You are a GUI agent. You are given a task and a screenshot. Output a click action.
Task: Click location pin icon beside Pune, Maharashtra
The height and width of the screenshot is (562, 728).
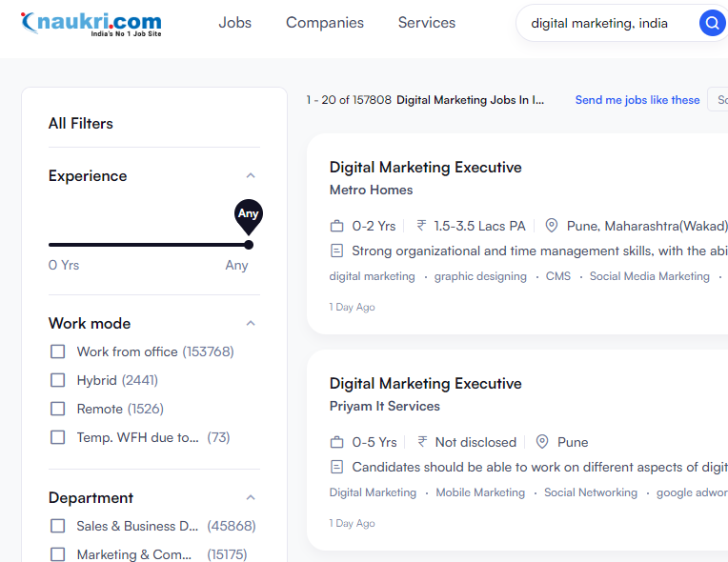(551, 226)
